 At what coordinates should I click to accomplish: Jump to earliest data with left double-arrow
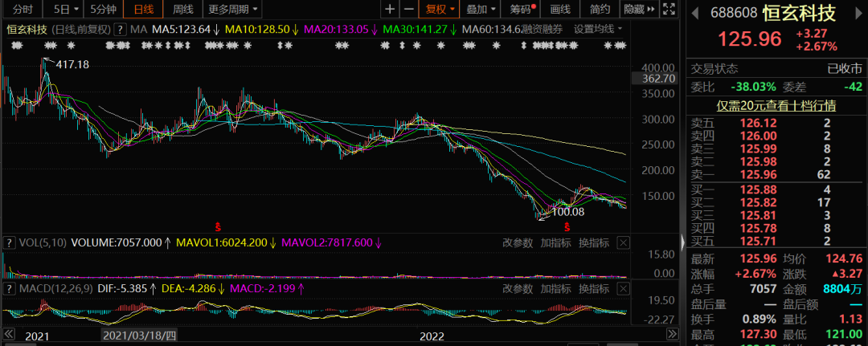8,334
